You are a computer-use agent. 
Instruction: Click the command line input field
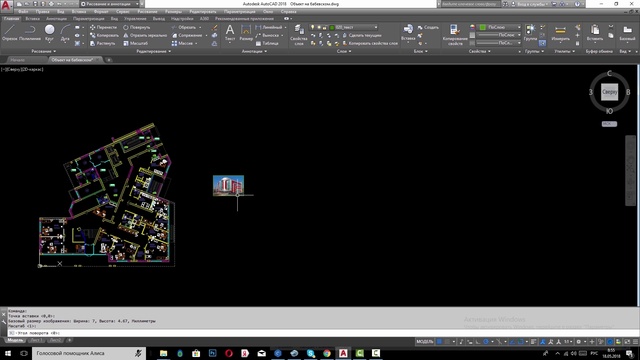322,333
